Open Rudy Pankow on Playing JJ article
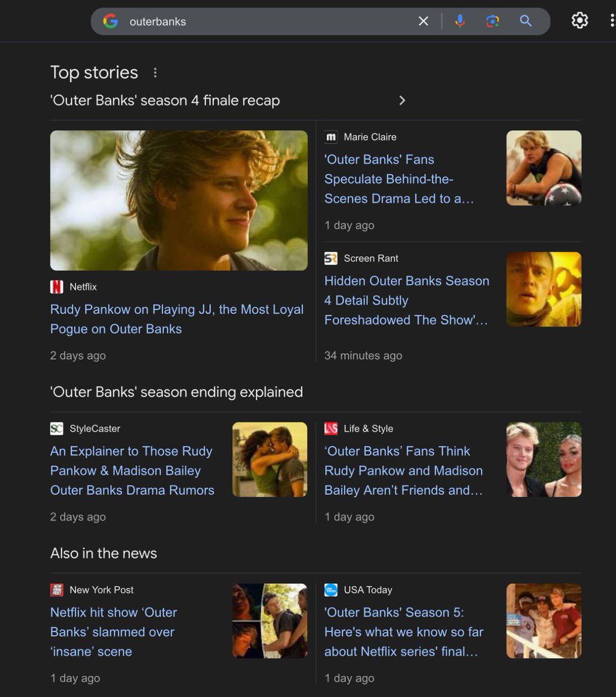Image resolution: width=616 pixels, height=697 pixels. [x=177, y=319]
